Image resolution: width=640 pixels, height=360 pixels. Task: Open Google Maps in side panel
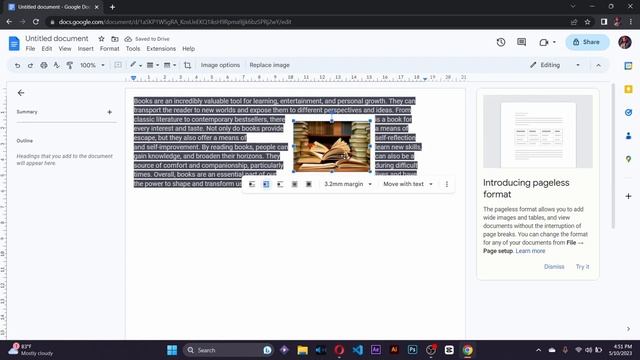pyautogui.click(x=628, y=159)
